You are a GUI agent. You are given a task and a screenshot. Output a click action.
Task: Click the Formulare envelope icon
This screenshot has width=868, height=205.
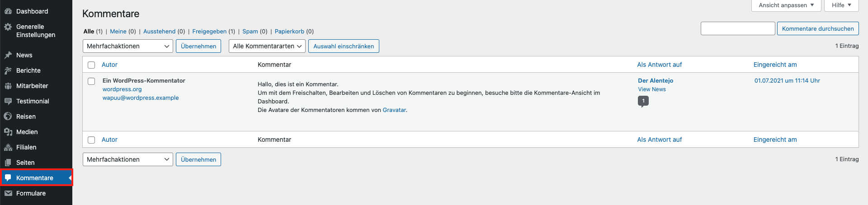coord(8,193)
